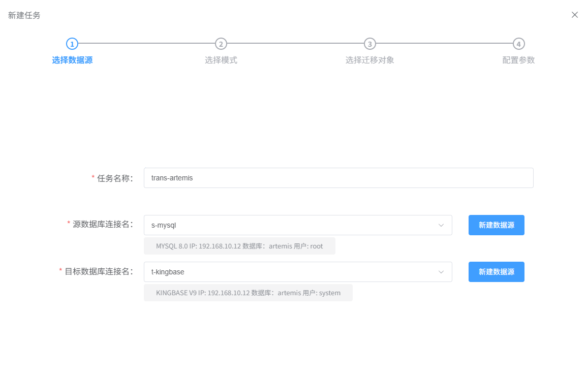588x375 pixels.
Task: Open the 目标数据库连接名 dropdown
Action: coord(298,272)
